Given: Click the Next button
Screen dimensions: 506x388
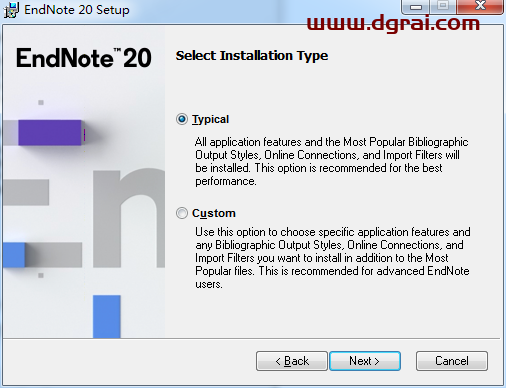Looking at the screenshot, I should pos(365,361).
